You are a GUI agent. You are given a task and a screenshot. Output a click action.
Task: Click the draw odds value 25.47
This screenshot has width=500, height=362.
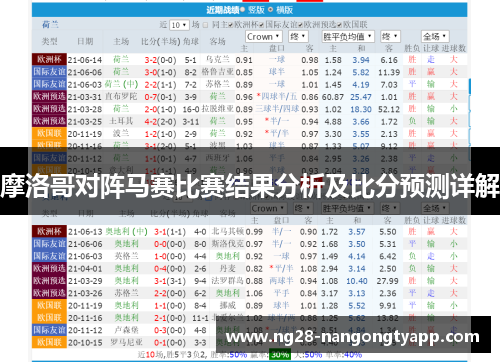tap(361, 97)
